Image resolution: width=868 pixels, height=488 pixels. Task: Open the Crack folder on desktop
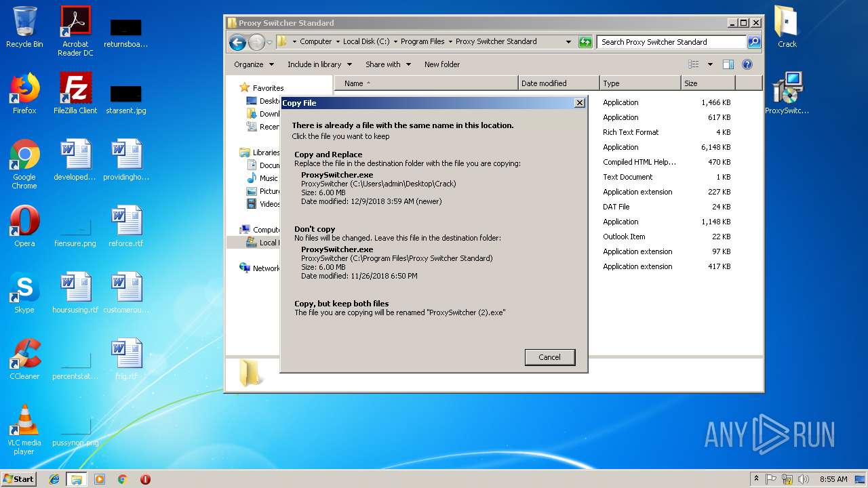coord(787,27)
